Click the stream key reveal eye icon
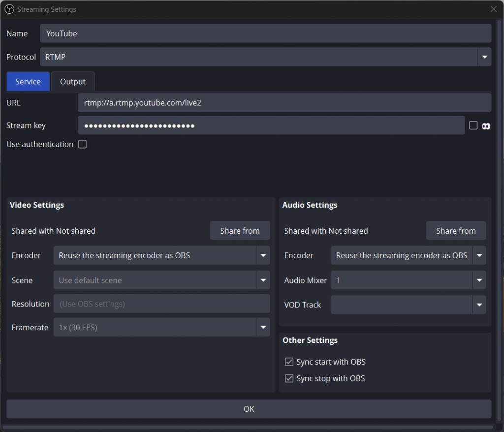Image resolution: width=504 pixels, height=432 pixels. click(x=486, y=126)
